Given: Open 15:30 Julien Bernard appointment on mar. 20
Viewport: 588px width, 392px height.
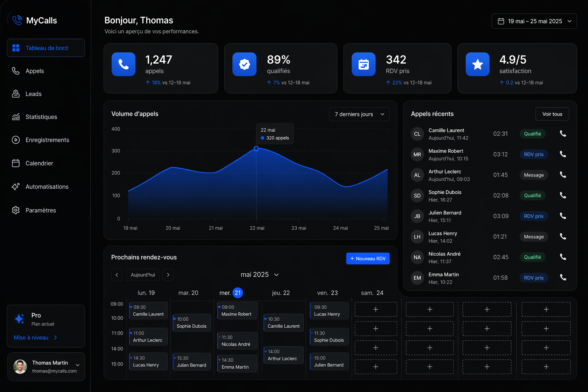Looking at the screenshot, I should coord(192,361).
